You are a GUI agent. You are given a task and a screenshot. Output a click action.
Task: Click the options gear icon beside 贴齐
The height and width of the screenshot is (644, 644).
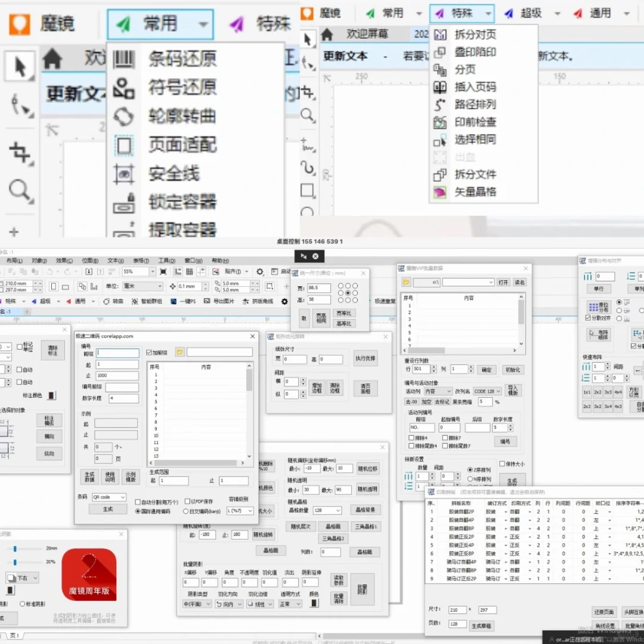pos(259,271)
